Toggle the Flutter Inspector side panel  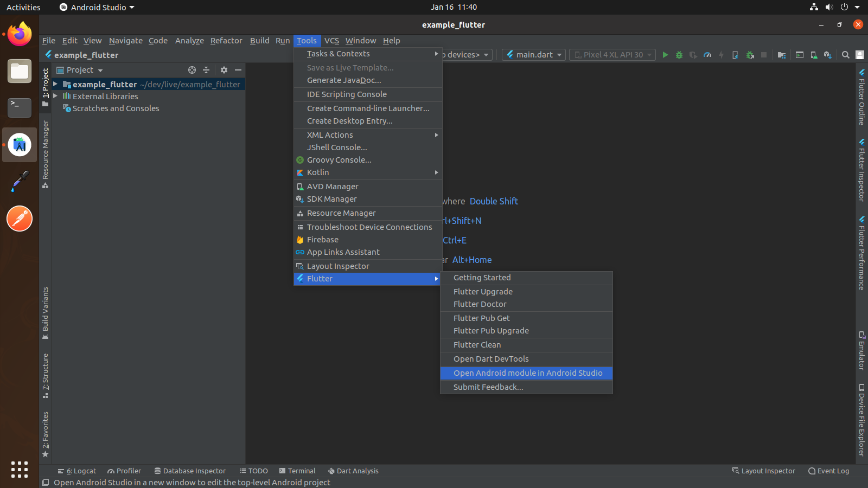(x=861, y=171)
